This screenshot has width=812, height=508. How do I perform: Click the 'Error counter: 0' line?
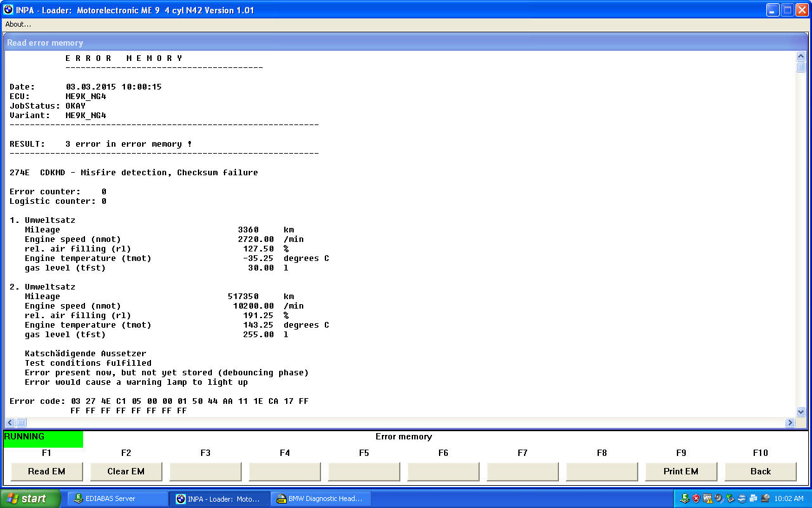click(58, 191)
